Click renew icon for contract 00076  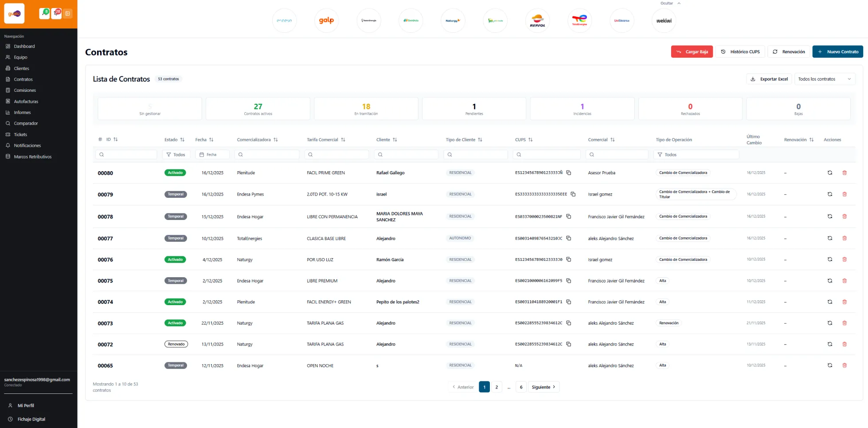829,260
